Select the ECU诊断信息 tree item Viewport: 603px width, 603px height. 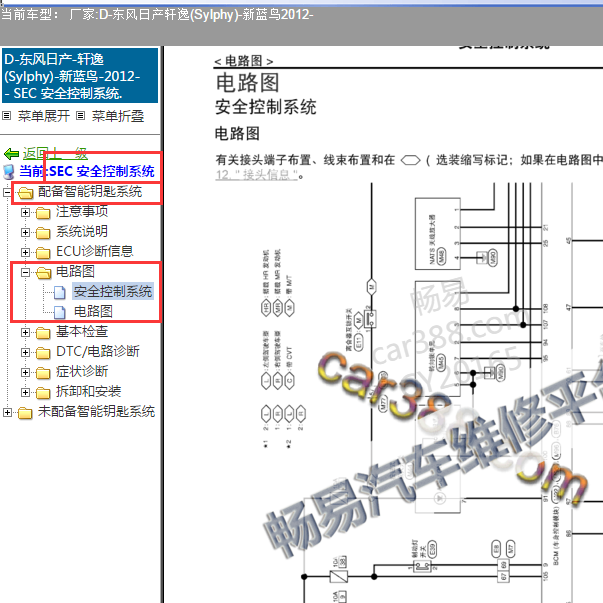(95, 251)
